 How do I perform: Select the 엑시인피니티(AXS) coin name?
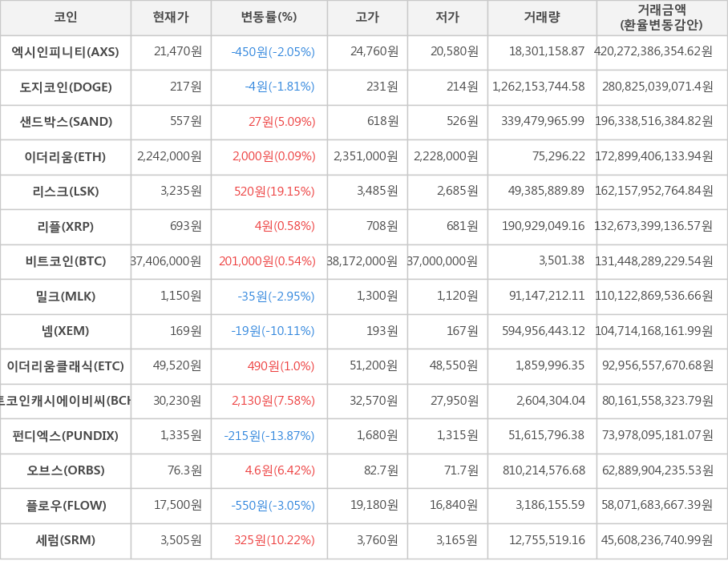65,52
